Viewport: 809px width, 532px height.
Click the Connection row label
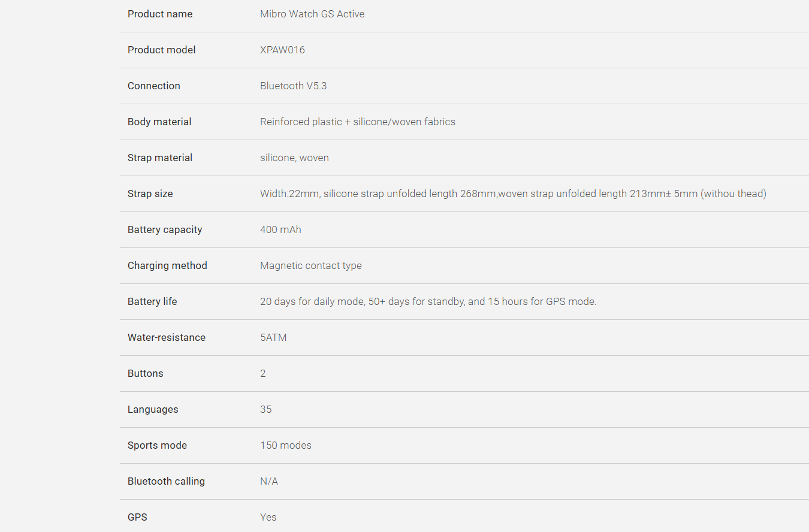click(x=154, y=86)
